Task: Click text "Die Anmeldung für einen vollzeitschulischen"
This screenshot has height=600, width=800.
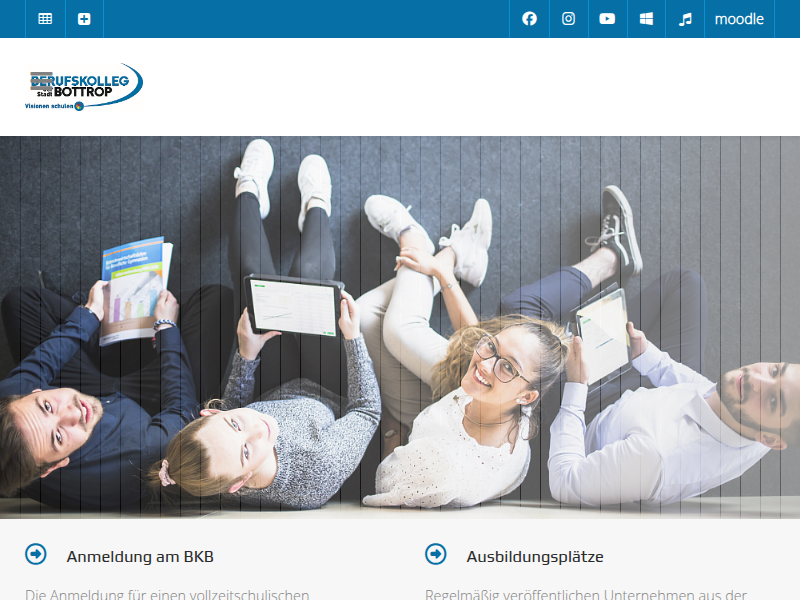Action: tap(167, 594)
